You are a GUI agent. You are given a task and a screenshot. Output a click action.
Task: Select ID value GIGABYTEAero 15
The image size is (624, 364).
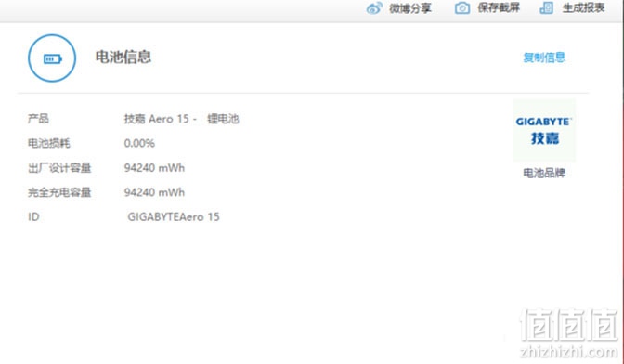174,216
